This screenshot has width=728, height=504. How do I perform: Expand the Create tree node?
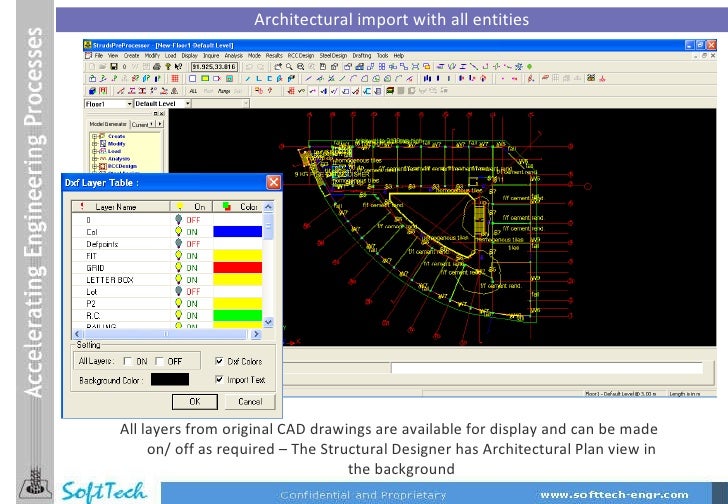[x=94, y=136]
